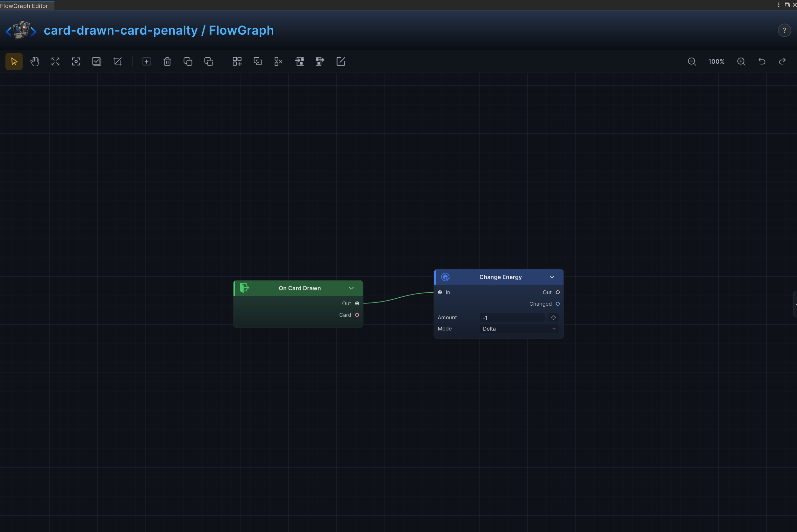Click the Mode label
The width and height of the screenshot is (797, 532).
444,329
